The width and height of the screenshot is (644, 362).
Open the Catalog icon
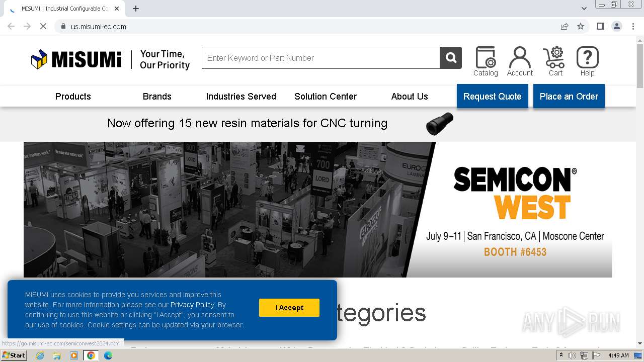point(486,61)
